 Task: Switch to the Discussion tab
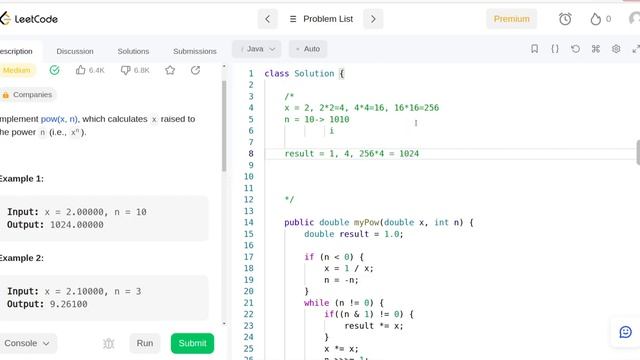(75, 51)
